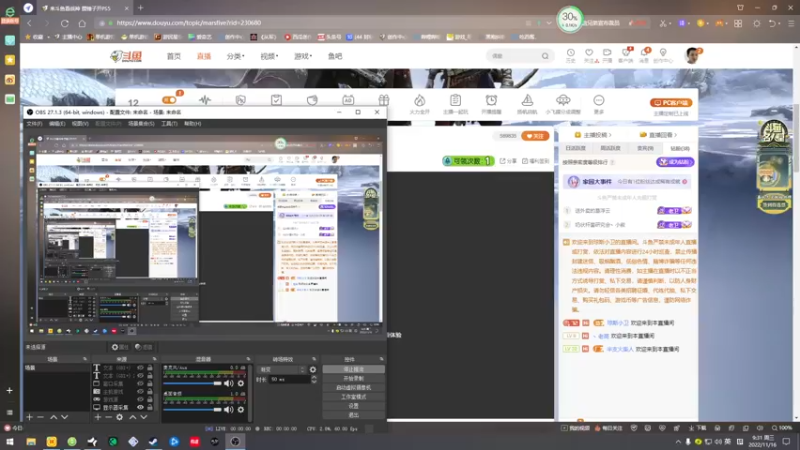Open 更多 ellipsis icon in streamer toolbar

click(x=598, y=103)
